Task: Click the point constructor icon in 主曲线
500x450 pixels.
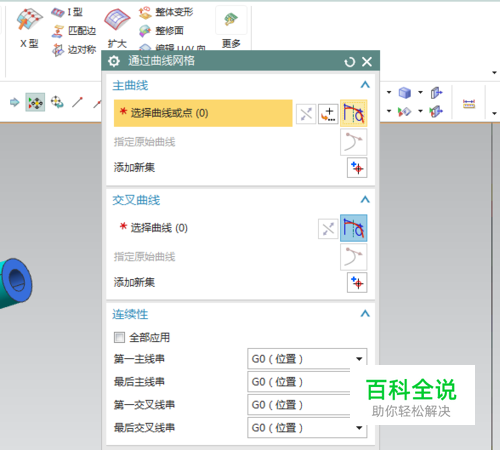Action: point(328,114)
